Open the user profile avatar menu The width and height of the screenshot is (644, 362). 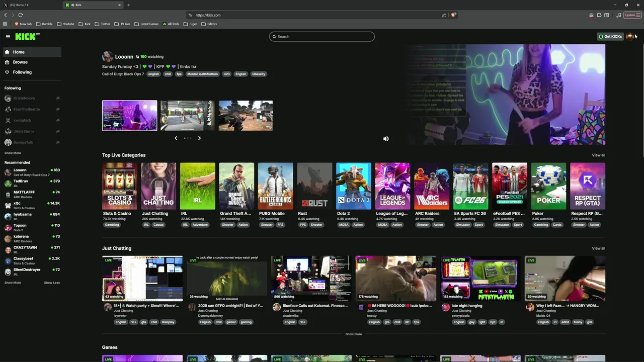[x=629, y=36]
